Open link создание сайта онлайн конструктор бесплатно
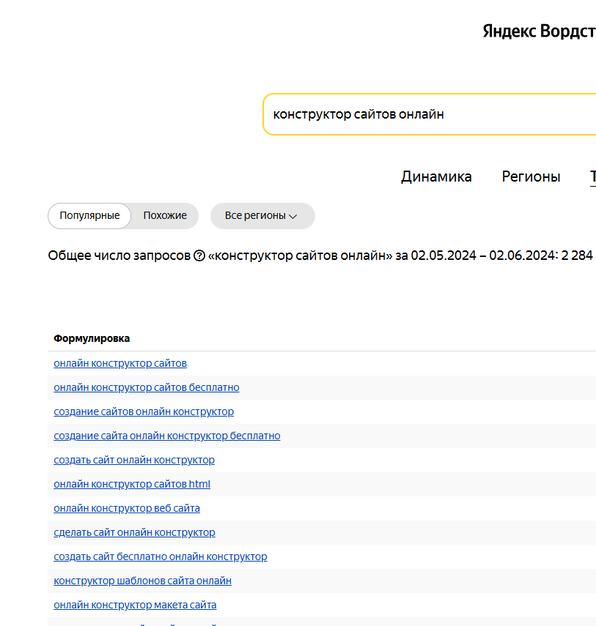Image resolution: width=596 pixels, height=626 pixels. (x=167, y=436)
